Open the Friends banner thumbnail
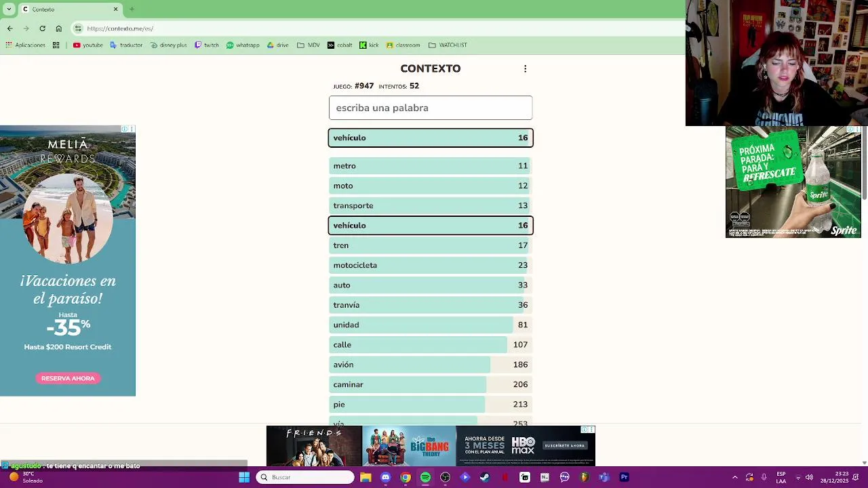868x488 pixels. point(314,446)
